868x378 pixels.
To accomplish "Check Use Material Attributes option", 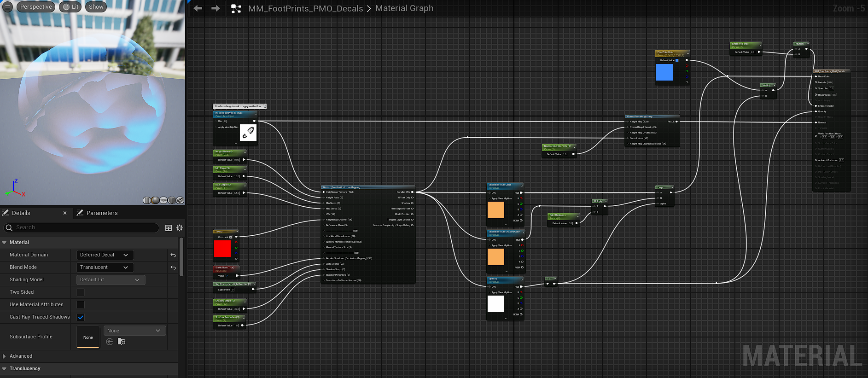I will pos(81,305).
